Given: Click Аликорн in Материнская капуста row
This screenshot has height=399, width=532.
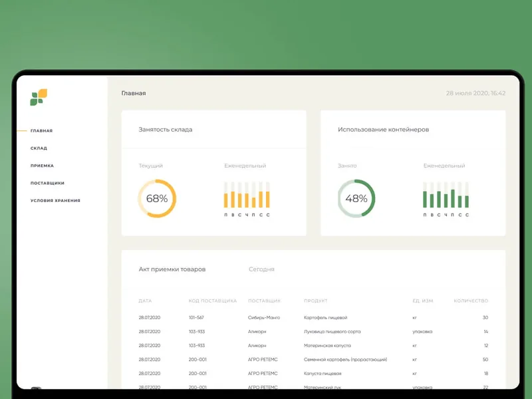Looking at the screenshot, I should click(257, 345).
